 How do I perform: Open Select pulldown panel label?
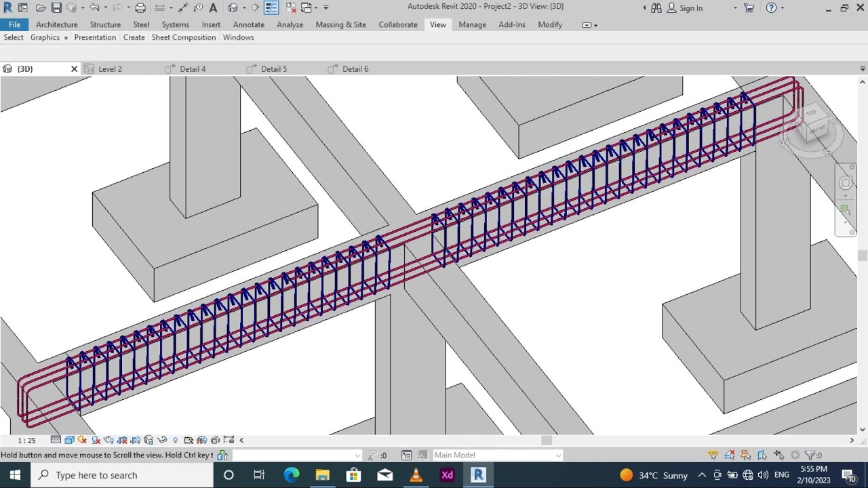14,37
